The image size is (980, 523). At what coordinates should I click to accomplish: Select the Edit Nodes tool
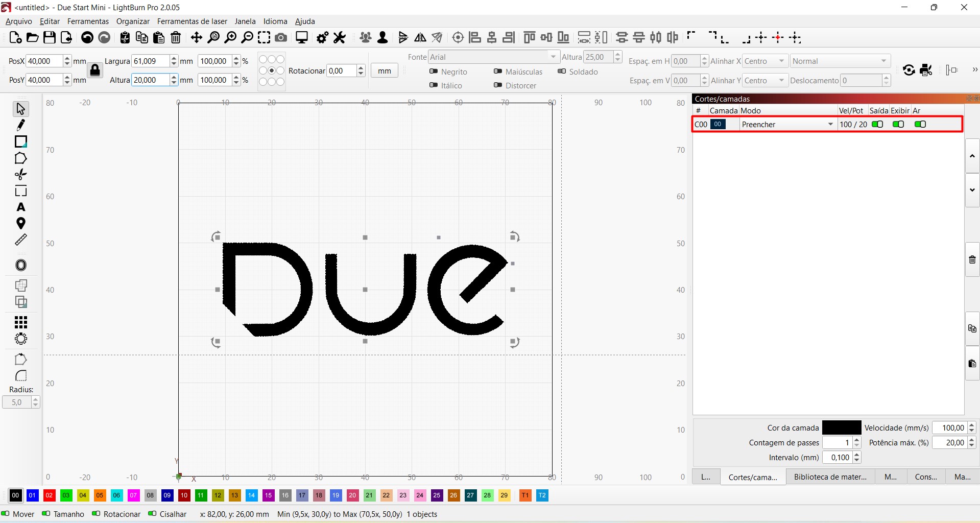[21, 175]
